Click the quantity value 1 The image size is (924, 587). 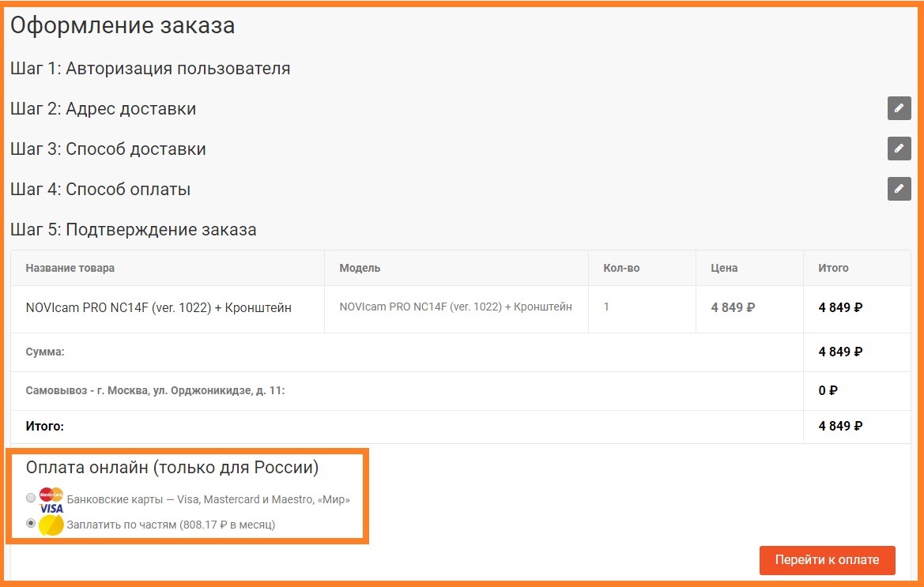(605, 307)
